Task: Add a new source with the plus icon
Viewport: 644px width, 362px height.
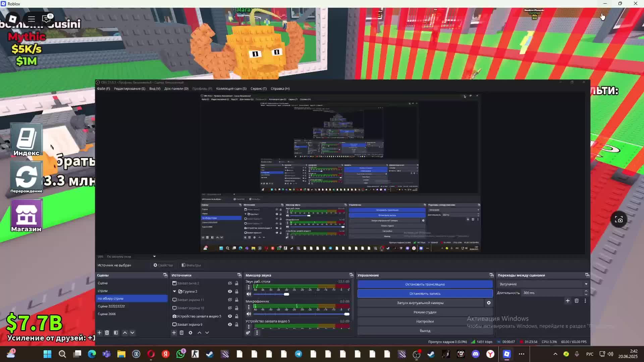Action: tap(174, 333)
